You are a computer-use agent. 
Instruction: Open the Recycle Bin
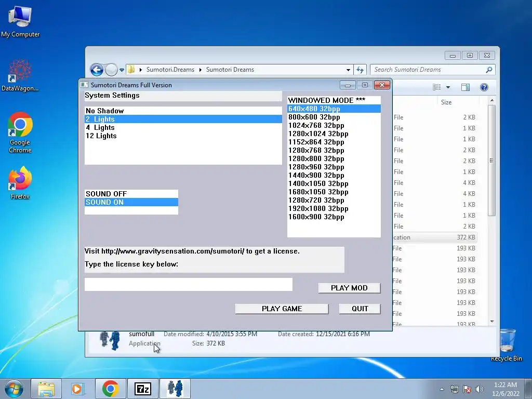[506, 345]
